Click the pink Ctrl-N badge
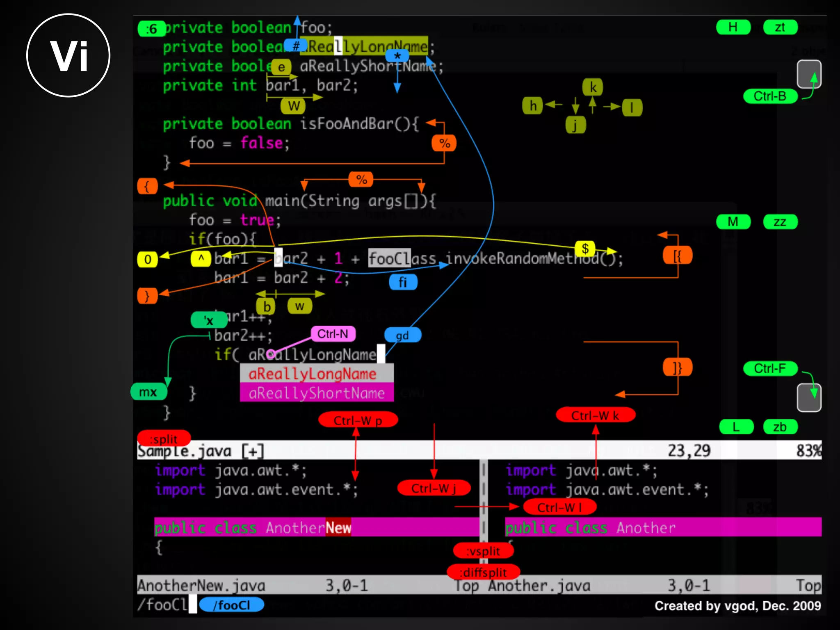The height and width of the screenshot is (630, 840). (333, 334)
